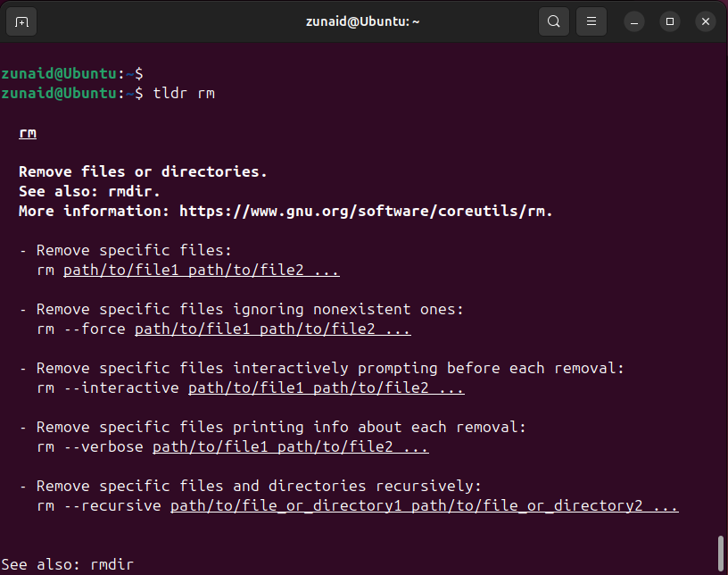Maximize the terminal window
The image size is (728, 575).
pyautogui.click(x=669, y=21)
